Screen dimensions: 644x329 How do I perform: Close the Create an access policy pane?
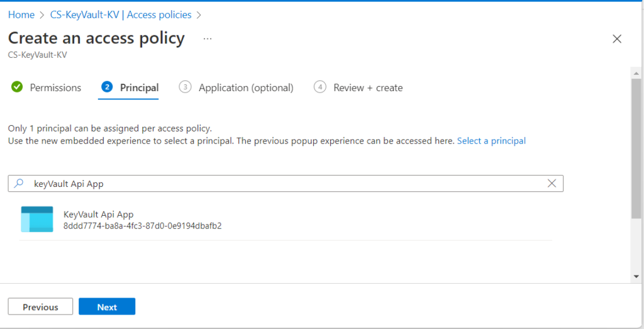click(617, 39)
